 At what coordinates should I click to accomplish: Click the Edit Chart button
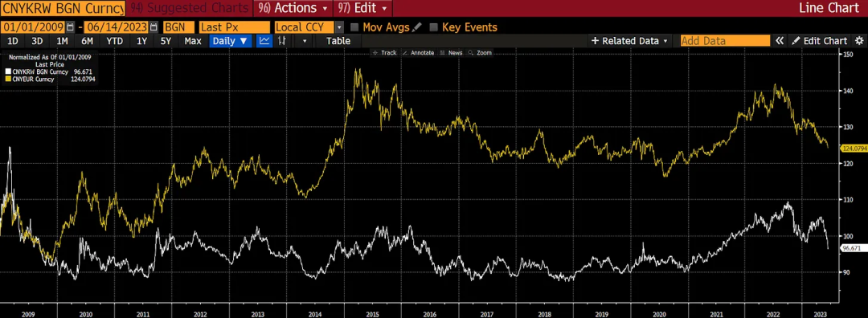tap(819, 40)
